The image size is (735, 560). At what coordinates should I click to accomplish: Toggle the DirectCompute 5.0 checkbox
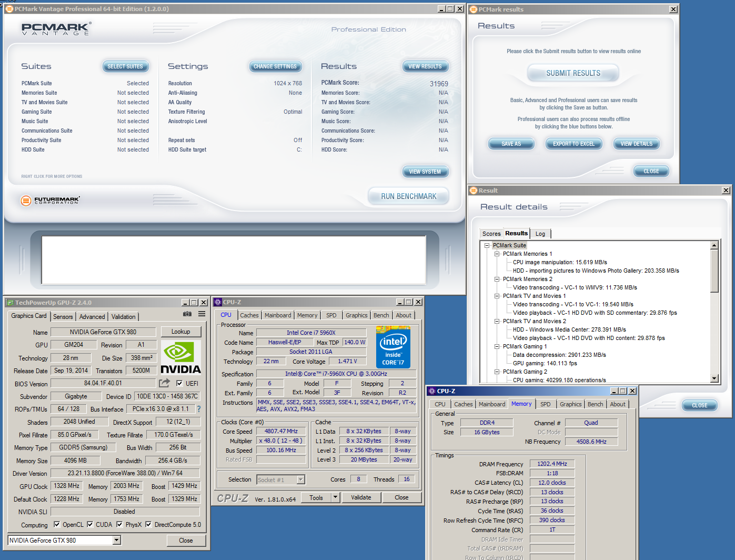(x=148, y=525)
